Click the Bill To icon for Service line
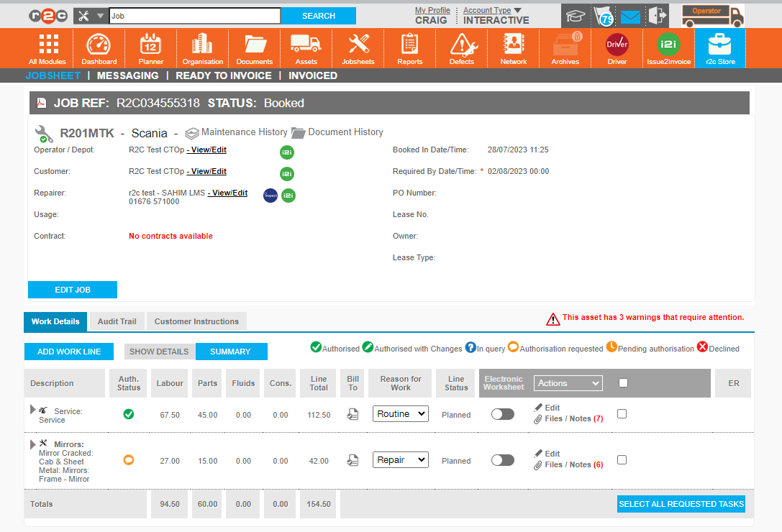Image resolution: width=782 pixels, height=532 pixels. click(353, 415)
